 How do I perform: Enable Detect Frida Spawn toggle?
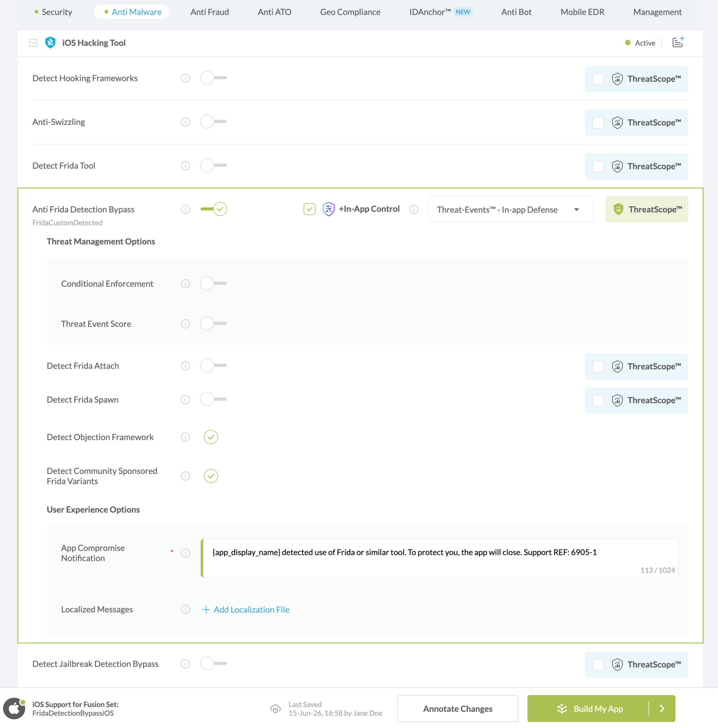coord(213,400)
